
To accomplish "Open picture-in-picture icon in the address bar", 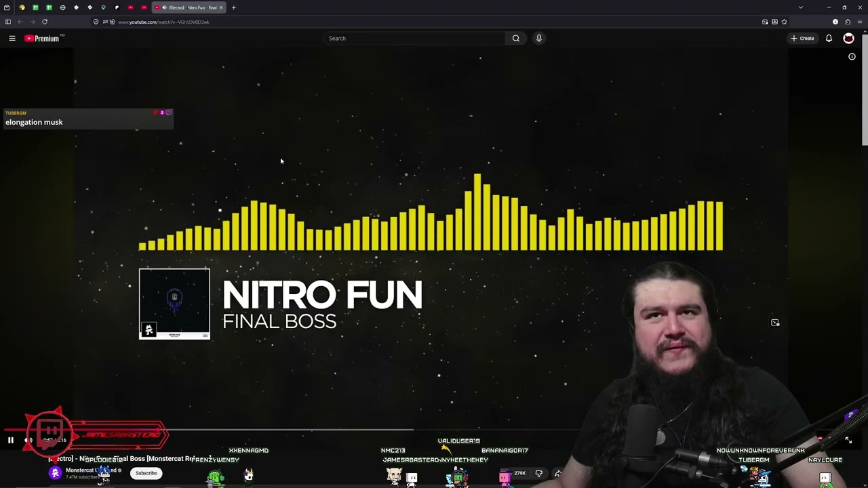I will pyautogui.click(x=765, y=22).
